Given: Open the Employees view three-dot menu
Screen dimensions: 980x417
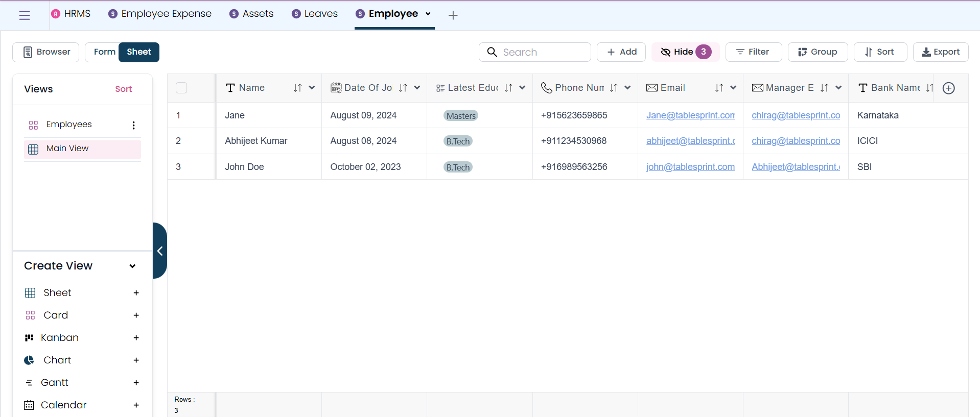Looking at the screenshot, I should point(133,125).
